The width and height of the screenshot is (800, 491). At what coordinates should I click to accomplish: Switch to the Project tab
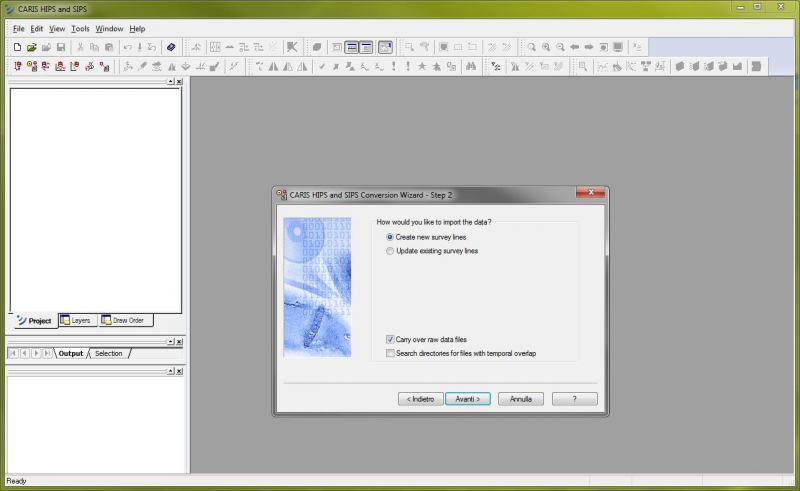(34, 321)
